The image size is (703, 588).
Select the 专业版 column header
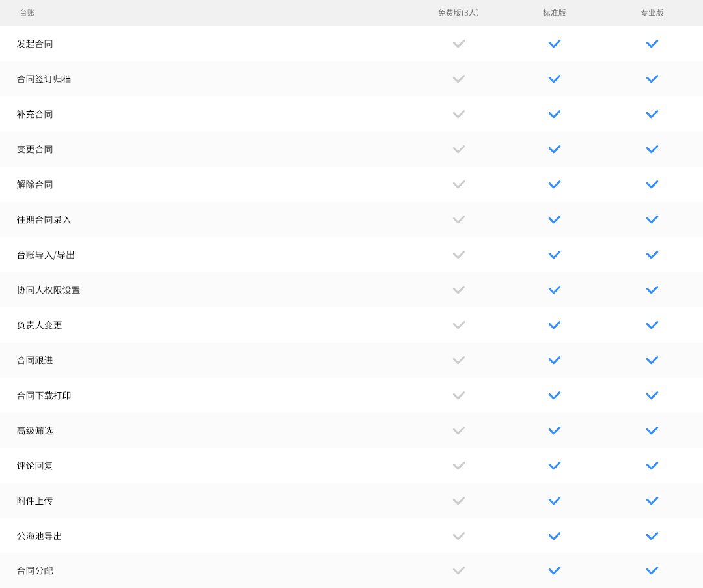(652, 13)
